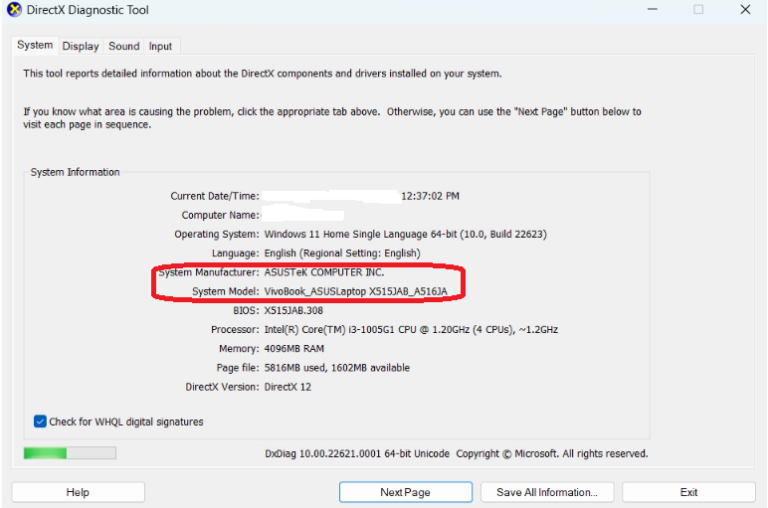Click the Next Page button
768x508 pixels.
(406, 492)
